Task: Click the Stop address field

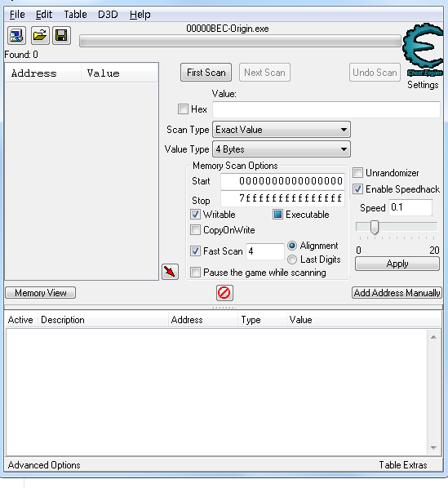Action: tap(282, 198)
